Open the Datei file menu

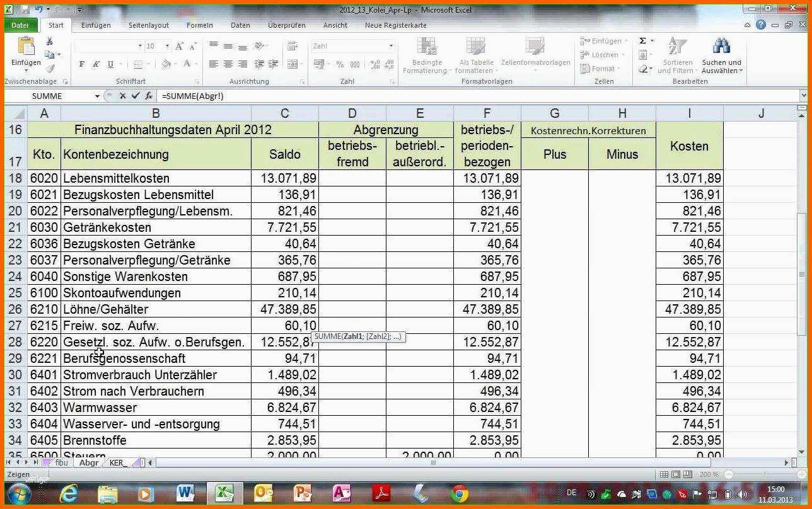point(20,25)
